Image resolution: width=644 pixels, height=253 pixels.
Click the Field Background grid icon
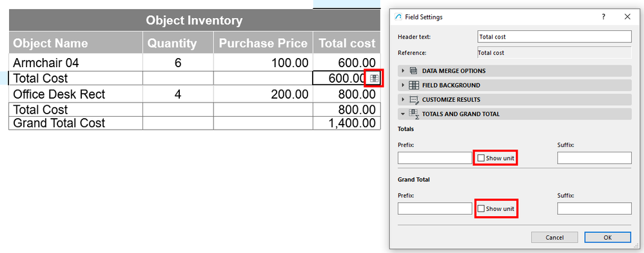coord(414,85)
